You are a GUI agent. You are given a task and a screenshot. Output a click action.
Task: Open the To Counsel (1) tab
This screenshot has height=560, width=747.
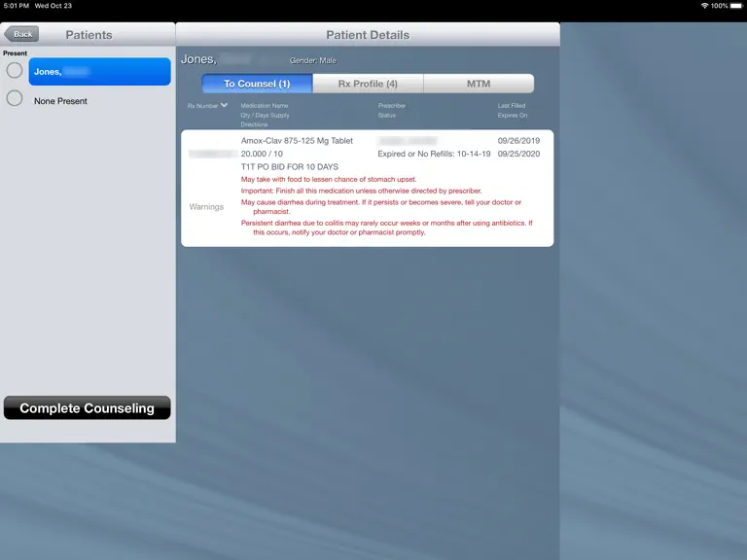pos(257,84)
